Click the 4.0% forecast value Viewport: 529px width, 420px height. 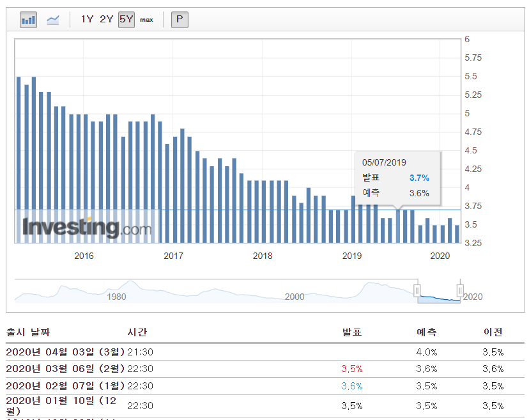click(426, 352)
